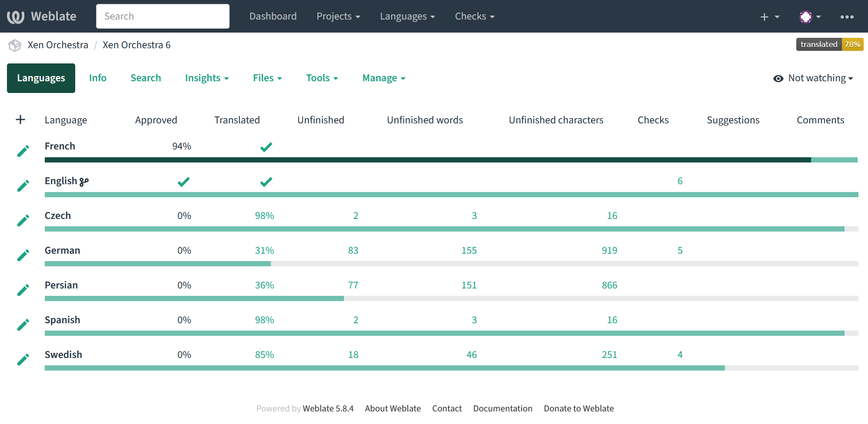Click the Weblate logo icon
The height and width of the screenshot is (424, 868).
click(x=16, y=17)
